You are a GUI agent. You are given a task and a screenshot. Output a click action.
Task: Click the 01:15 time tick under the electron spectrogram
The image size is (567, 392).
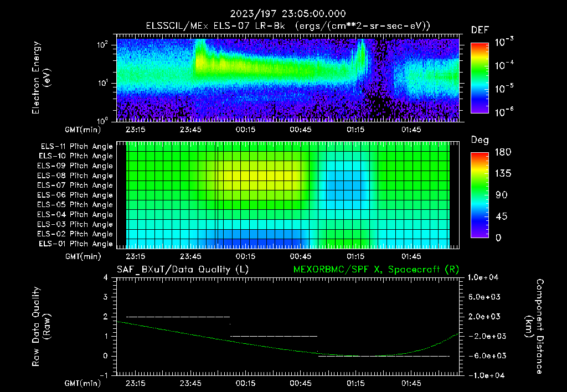click(x=356, y=130)
